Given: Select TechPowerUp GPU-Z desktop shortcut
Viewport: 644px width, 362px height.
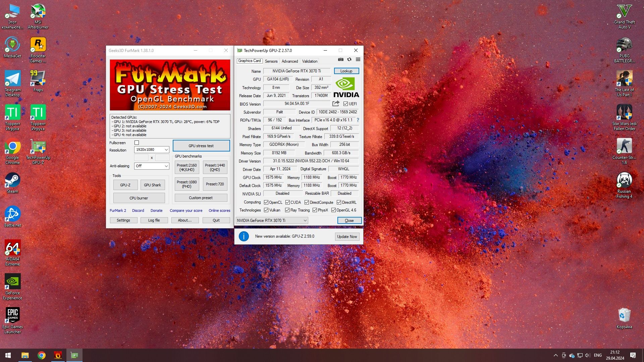Looking at the screenshot, I should pyautogui.click(x=38, y=151).
